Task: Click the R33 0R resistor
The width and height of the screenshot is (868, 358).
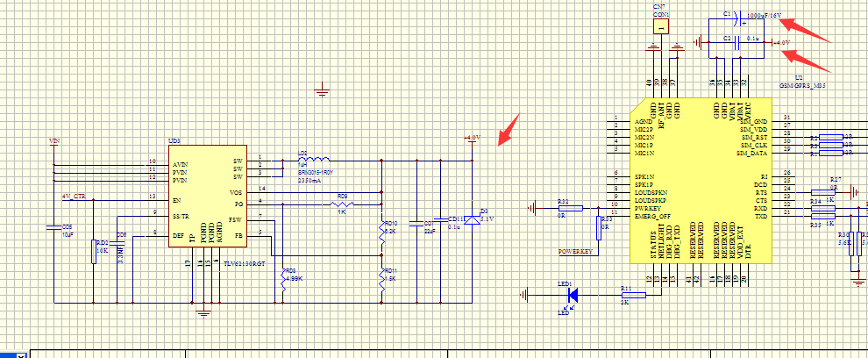Action: click(x=600, y=228)
